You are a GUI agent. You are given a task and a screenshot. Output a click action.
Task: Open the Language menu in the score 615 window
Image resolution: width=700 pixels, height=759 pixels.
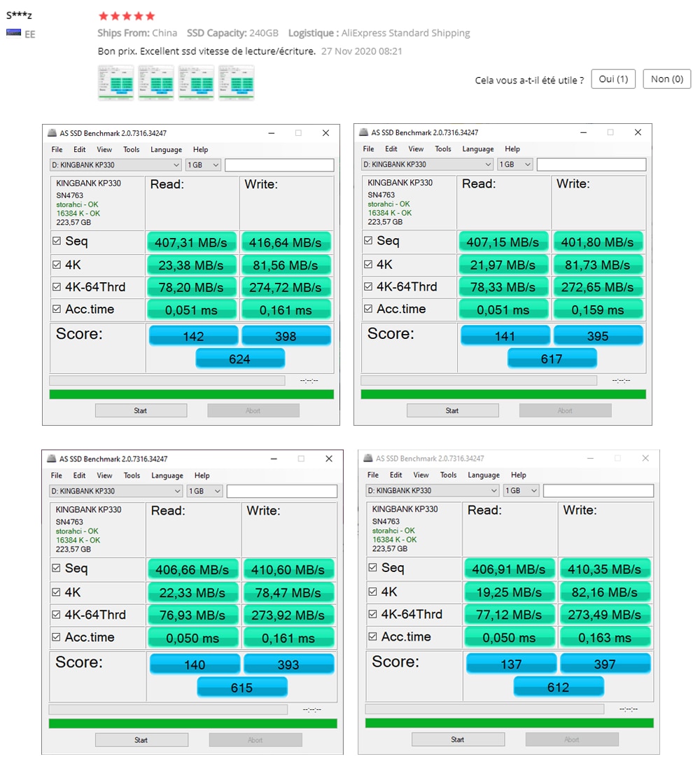[167, 475]
